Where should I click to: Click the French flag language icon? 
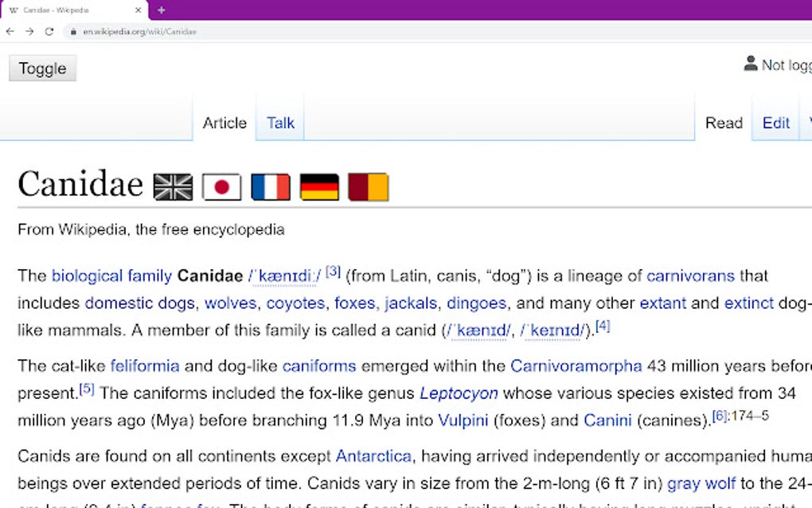[271, 186]
